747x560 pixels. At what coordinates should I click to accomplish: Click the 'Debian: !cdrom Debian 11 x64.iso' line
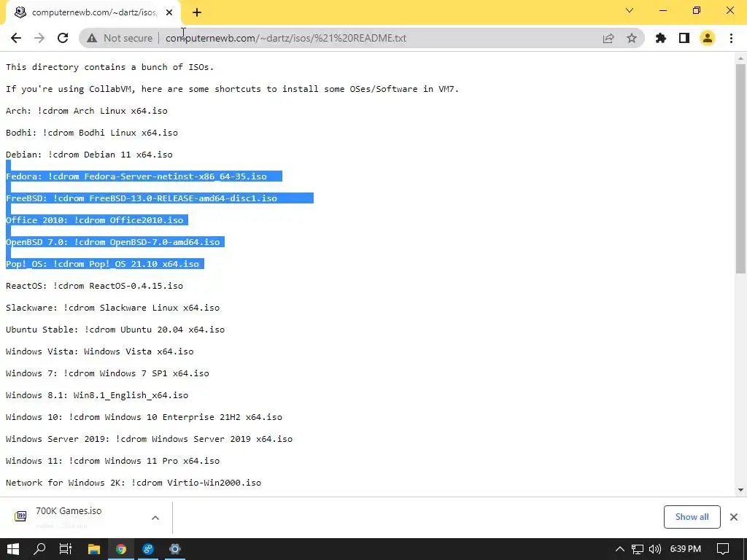click(x=89, y=155)
